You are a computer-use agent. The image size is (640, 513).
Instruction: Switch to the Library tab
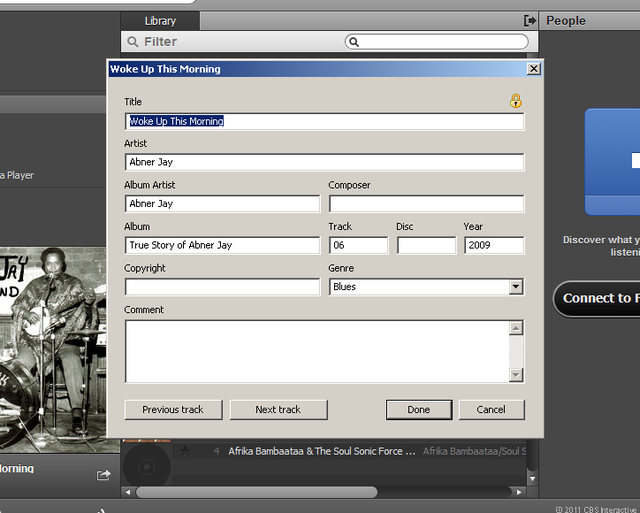click(160, 21)
